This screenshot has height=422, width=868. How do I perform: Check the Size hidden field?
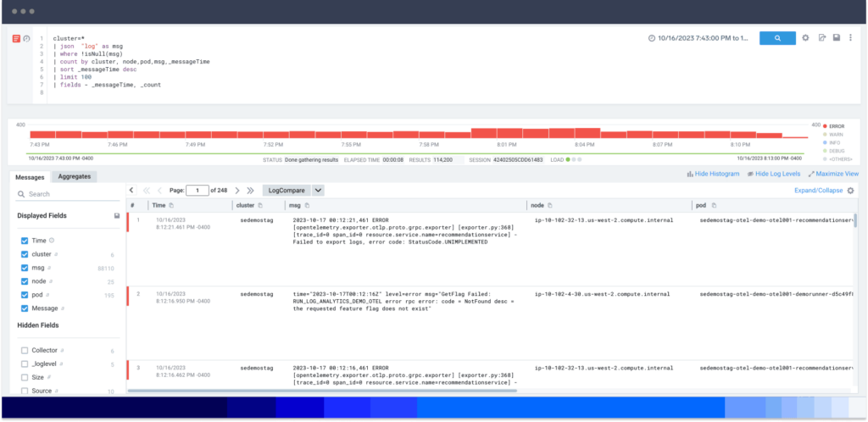25,377
